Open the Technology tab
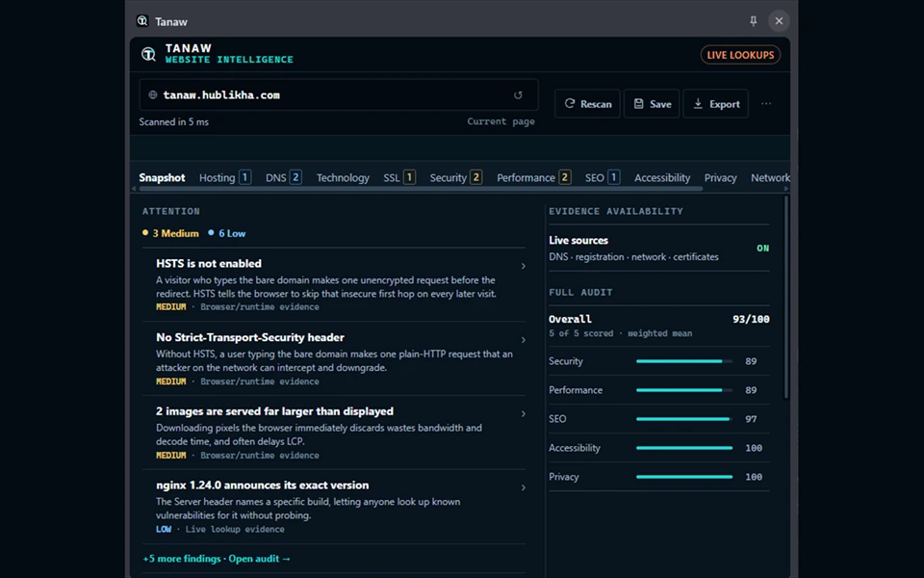This screenshot has width=924, height=578. tap(343, 177)
